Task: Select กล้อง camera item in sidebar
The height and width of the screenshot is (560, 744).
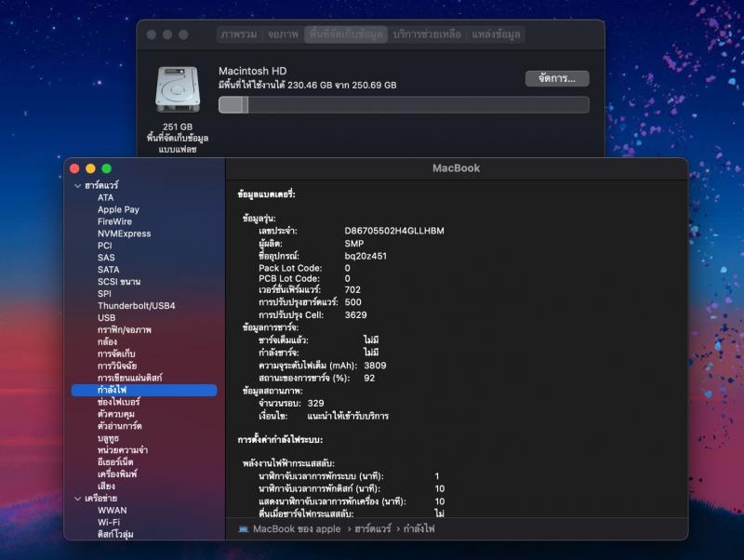Action: [107, 341]
